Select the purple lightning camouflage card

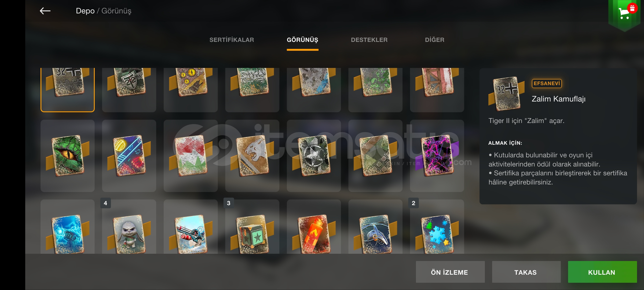coord(437,156)
